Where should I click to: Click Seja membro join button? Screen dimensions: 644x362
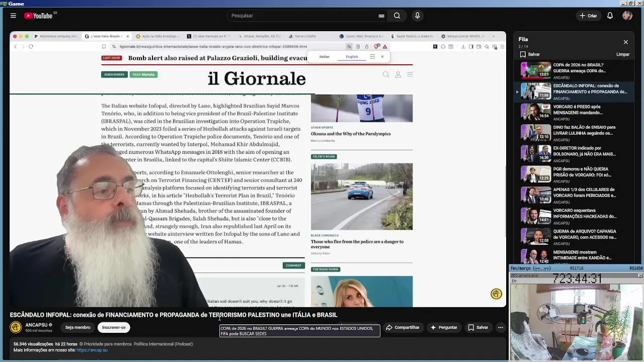tap(77, 327)
